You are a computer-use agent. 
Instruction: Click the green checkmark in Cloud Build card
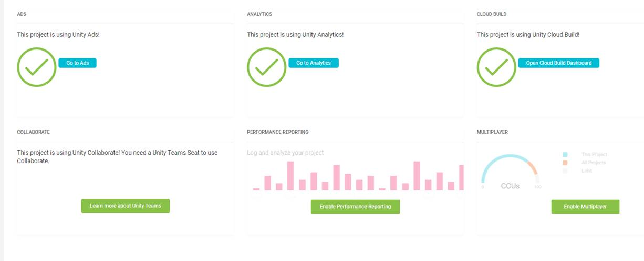coord(496,67)
